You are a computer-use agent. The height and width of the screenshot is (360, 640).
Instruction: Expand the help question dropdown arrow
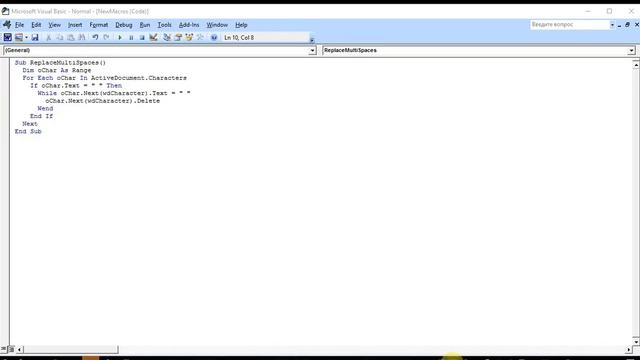coord(612,25)
